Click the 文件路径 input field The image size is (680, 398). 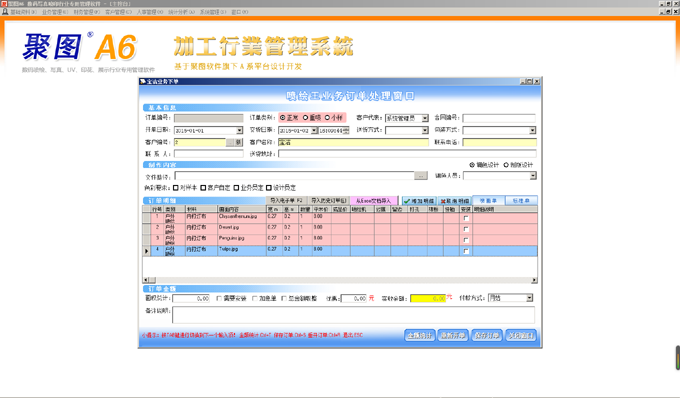click(294, 176)
